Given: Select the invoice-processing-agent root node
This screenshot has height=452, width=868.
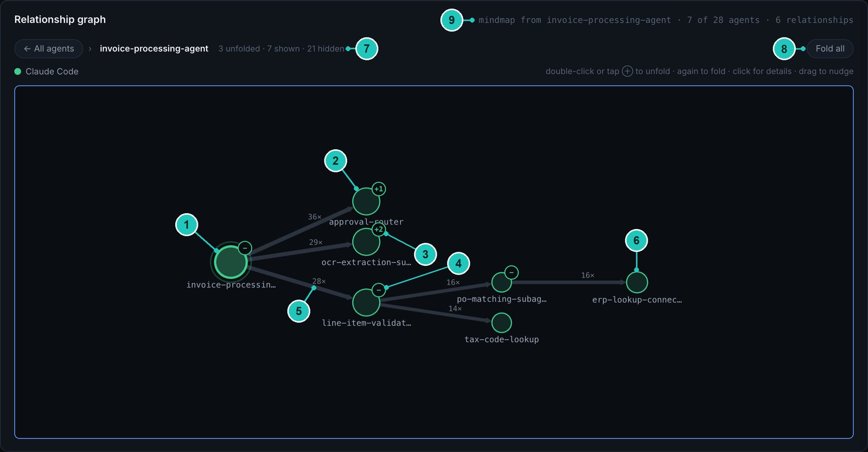Looking at the screenshot, I should point(231,262).
